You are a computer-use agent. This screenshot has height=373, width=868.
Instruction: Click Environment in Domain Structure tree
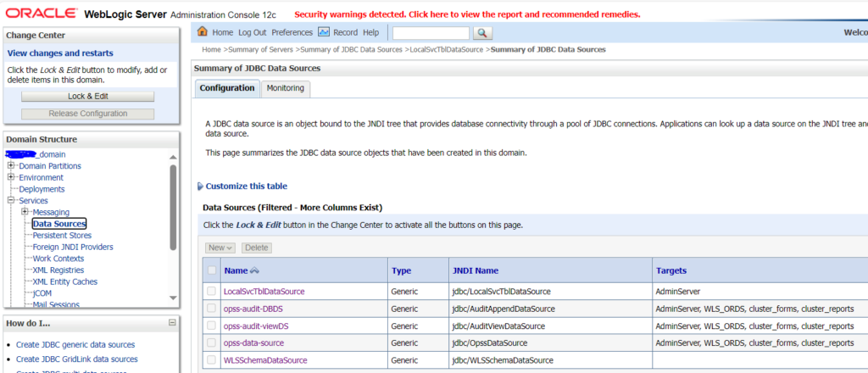41,177
